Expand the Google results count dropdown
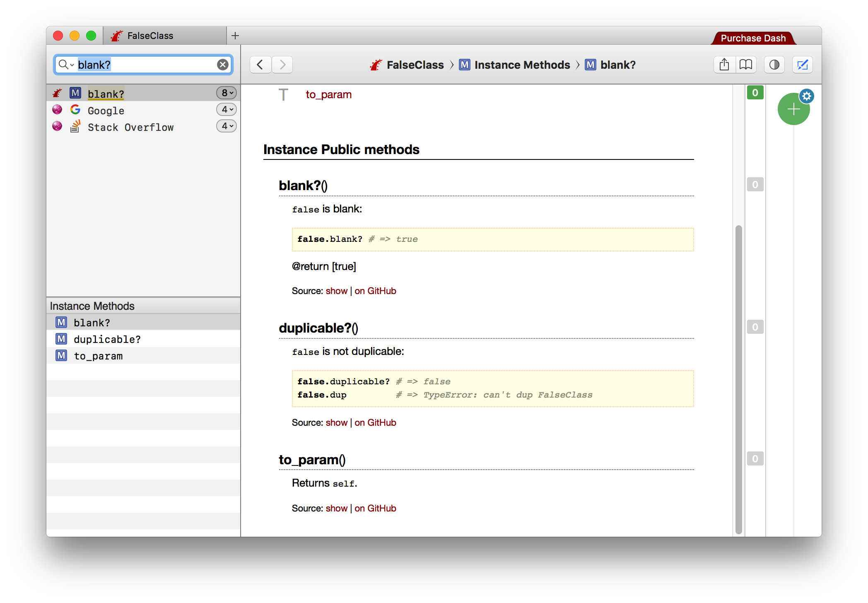The width and height of the screenshot is (868, 603). [227, 110]
